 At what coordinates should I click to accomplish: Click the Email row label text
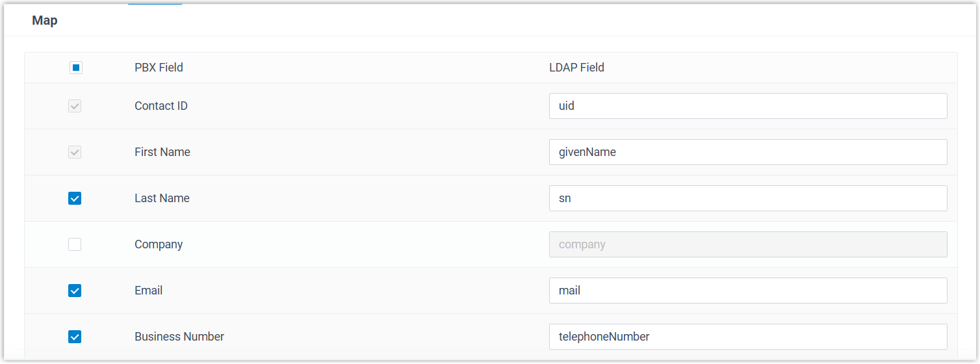pos(148,291)
